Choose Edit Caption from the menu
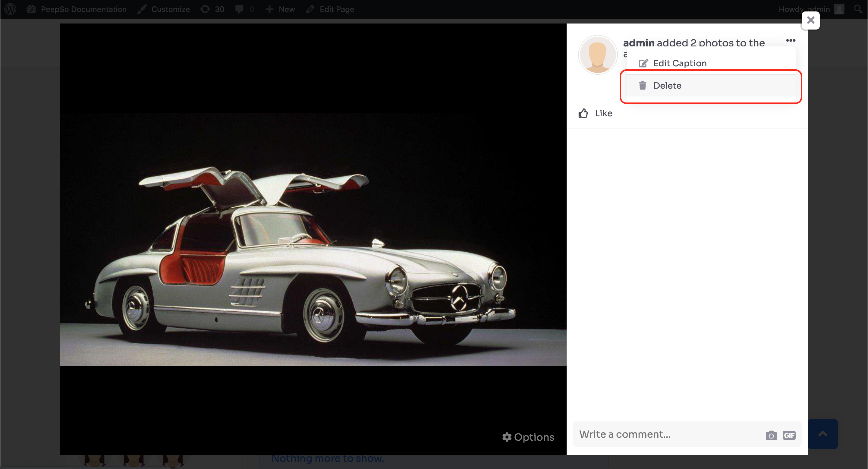This screenshot has width=868, height=469. [711, 63]
